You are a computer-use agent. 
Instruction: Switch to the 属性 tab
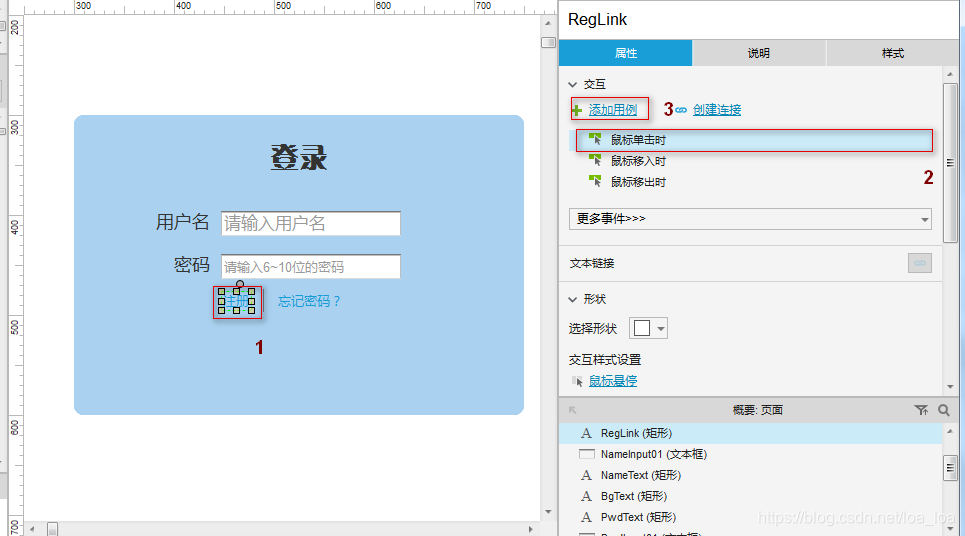[626, 53]
